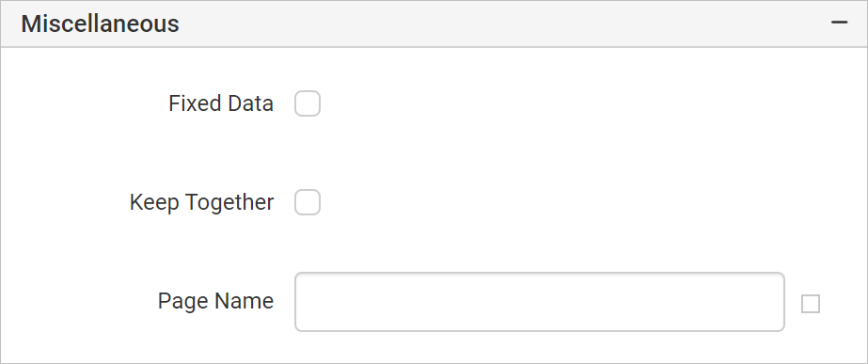Click the Page Name label

click(215, 301)
